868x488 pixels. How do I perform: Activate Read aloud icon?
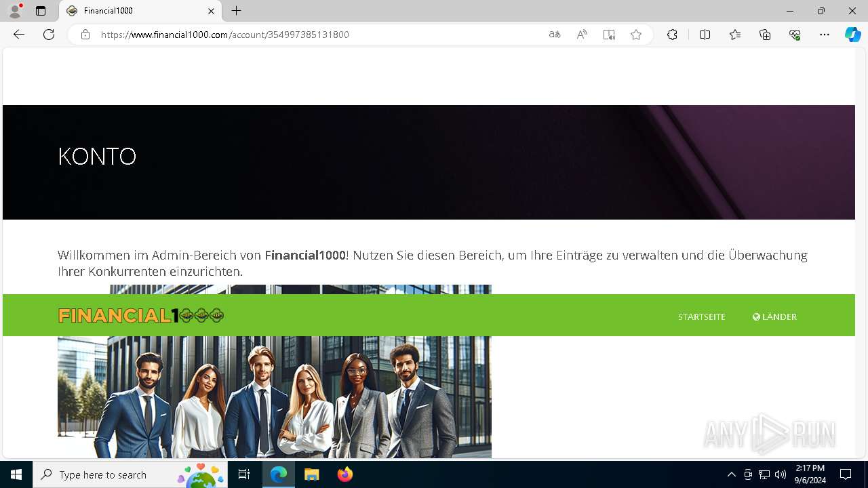(582, 35)
